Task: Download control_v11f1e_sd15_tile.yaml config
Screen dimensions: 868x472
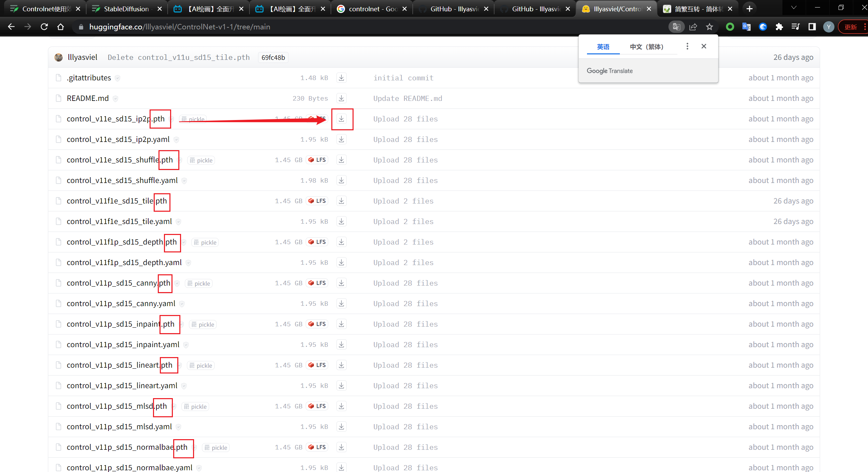Action: point(341,222)
